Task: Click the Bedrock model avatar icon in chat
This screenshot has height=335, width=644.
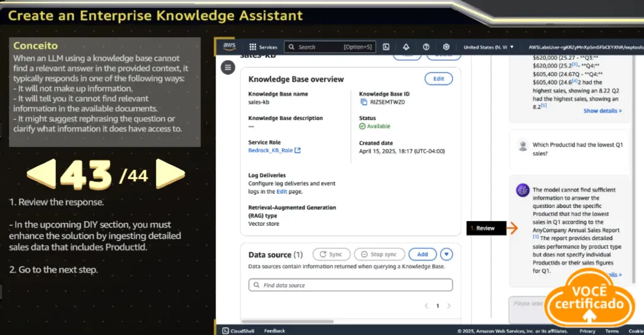Action: (523, 190)
